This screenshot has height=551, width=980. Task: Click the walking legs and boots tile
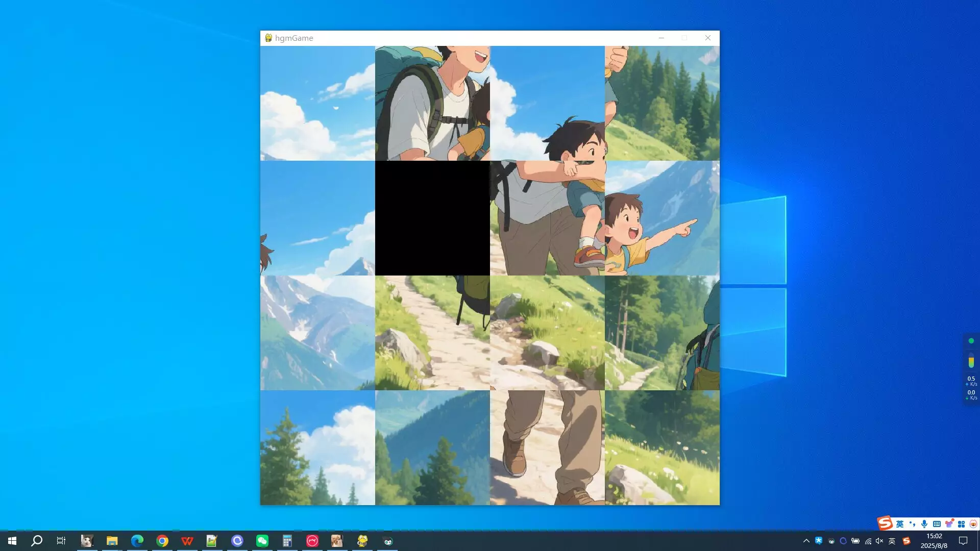[x=547, y=447]
